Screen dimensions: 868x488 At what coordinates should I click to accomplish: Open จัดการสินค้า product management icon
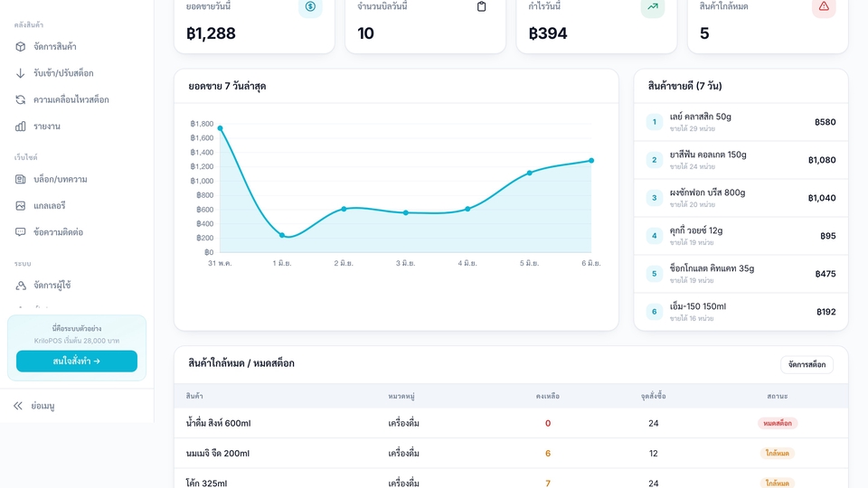click(21, 46)
